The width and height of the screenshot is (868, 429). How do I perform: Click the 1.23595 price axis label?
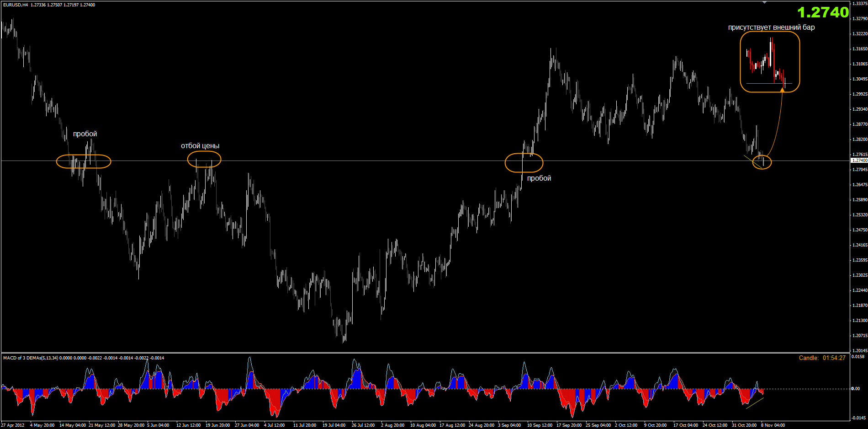(860, 260)
